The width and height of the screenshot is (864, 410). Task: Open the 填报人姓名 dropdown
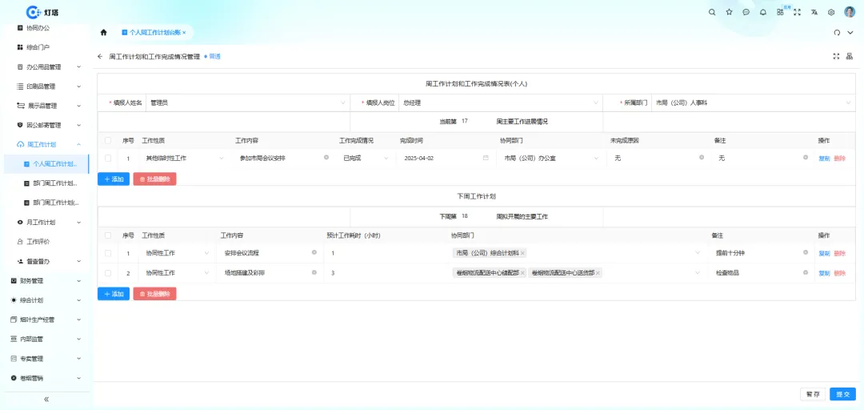247,102
